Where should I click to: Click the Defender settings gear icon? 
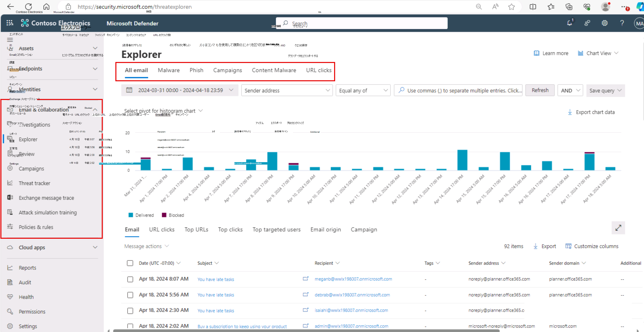pos(605,23)
